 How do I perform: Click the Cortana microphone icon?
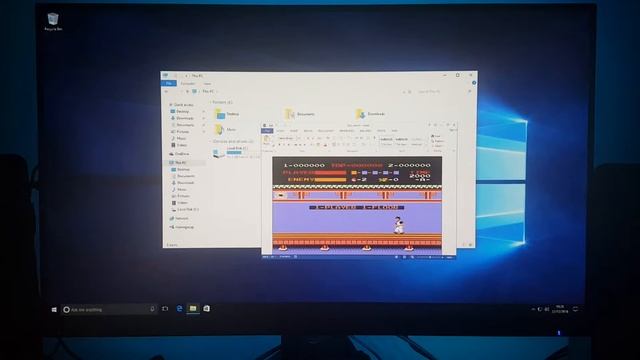pos(152,309)
